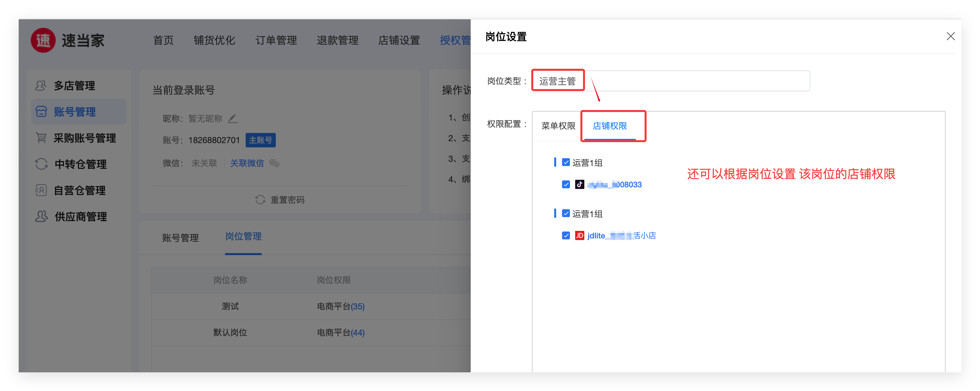
Task: Switch to the 菜单权限 tab
Action: click(x=558, y=126)
